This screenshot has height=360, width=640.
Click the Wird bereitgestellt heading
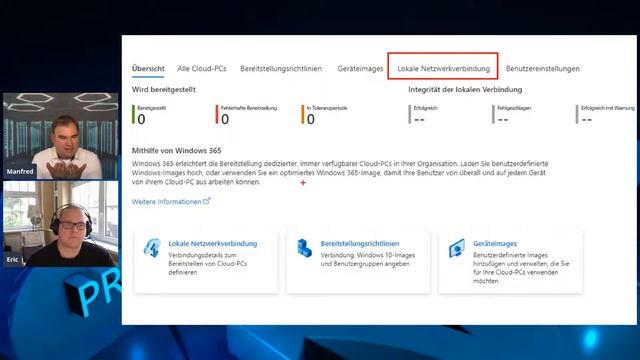click(x=164, y=89)
